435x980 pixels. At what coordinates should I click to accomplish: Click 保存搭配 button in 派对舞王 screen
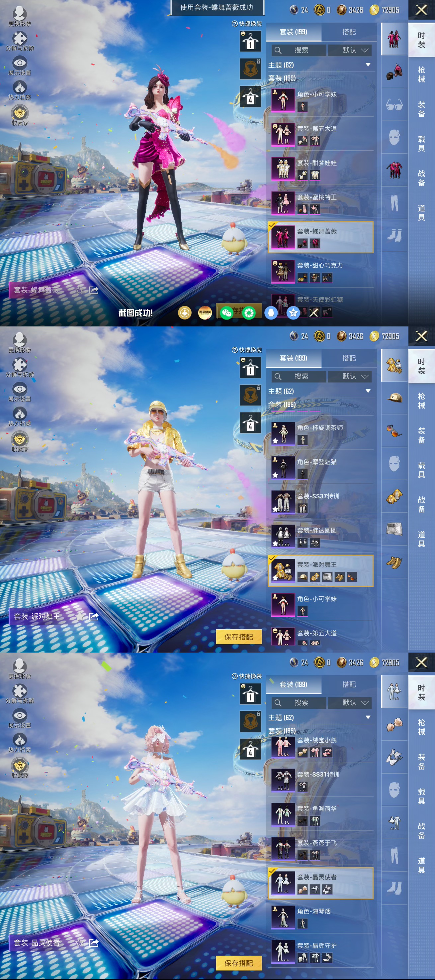(238, 637)
